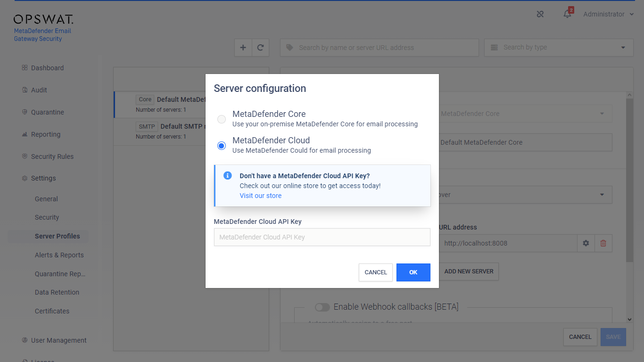Open Alerts & Reports submenu

[59, 255]
